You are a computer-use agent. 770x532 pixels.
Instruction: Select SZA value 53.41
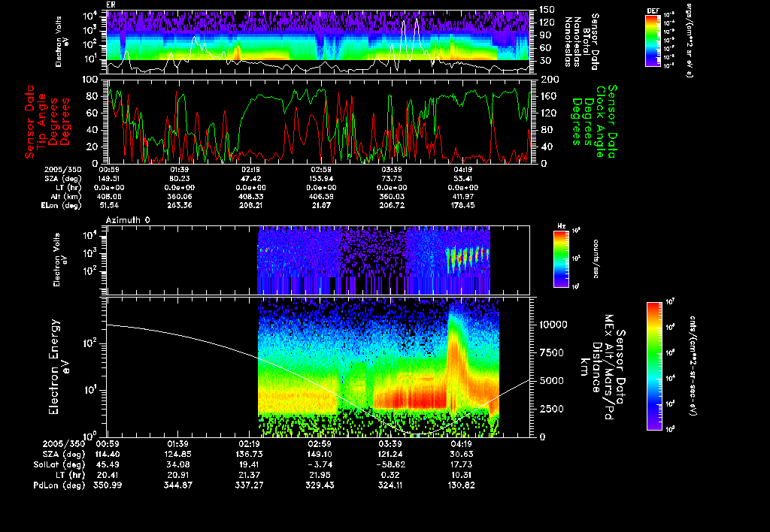(462, 179)
